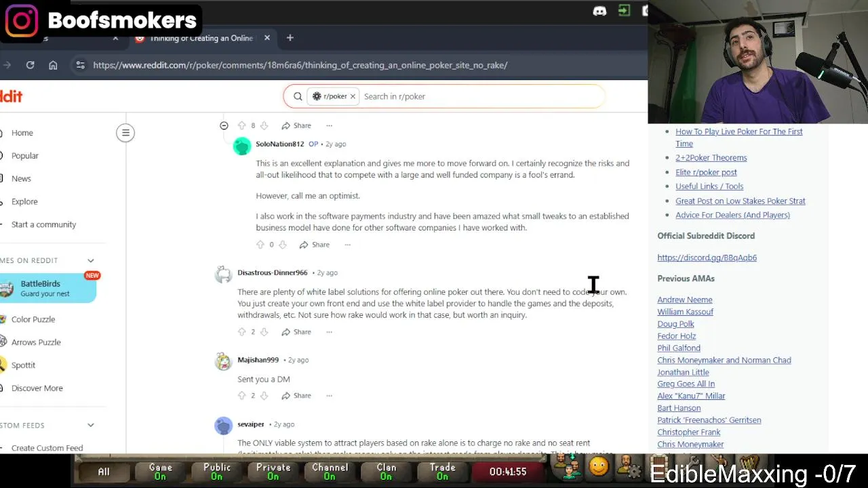
Task: Open the 2+2Poker Theorems link
Action: point(711,158)
